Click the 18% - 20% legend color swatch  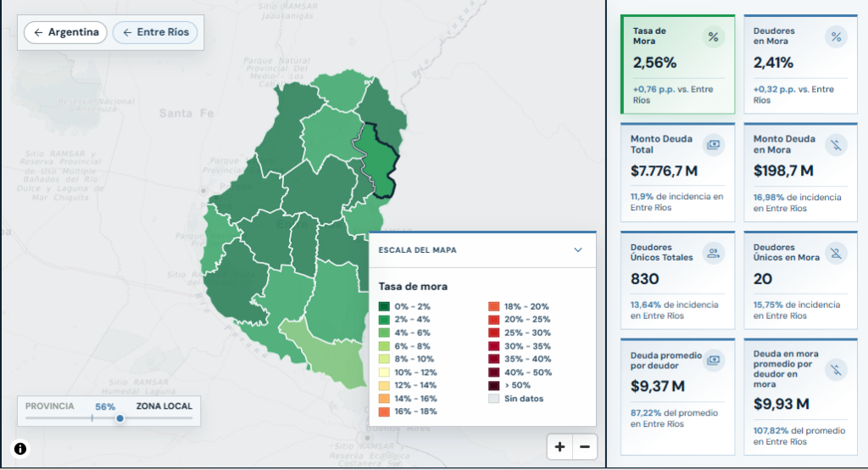(494, 306)
